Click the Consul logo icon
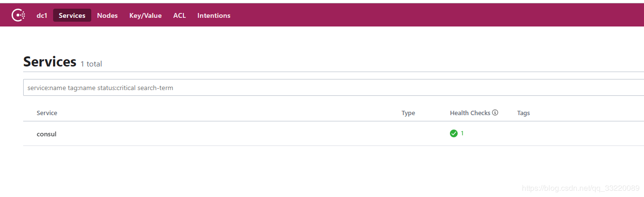The width and height of the screenshot is (644, 197). pos(18,15)
